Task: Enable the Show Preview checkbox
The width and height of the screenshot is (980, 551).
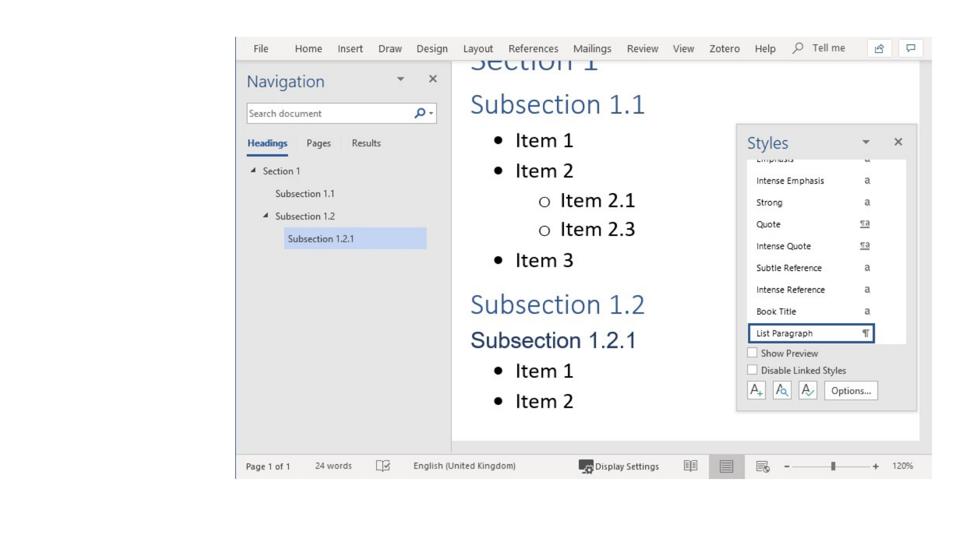Action: coord(752,353)
